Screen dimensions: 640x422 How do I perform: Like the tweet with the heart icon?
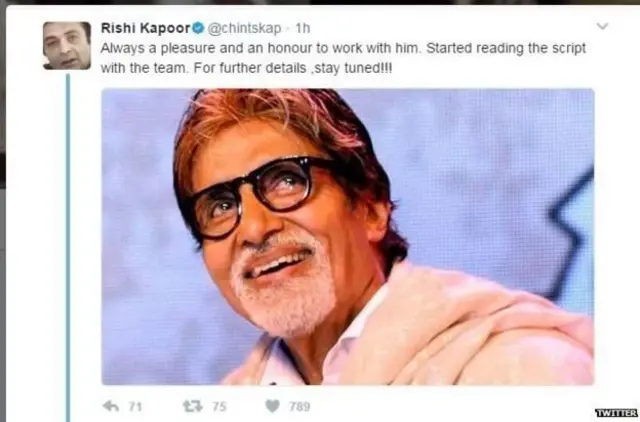click(x=272, y=406)
